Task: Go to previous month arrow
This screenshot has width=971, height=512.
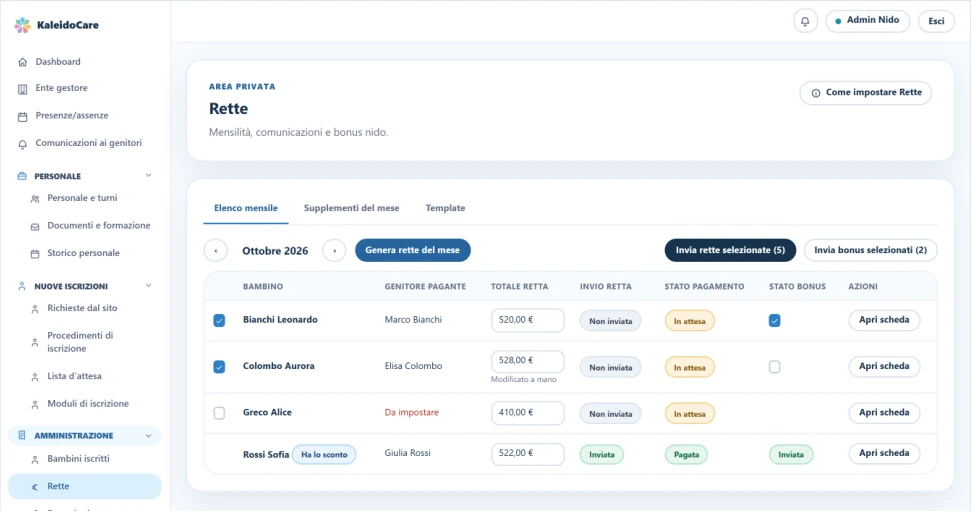Action: [216, 251]
